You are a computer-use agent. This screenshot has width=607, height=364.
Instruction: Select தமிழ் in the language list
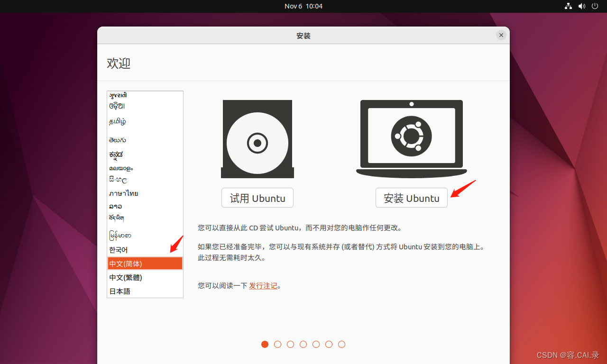[145, 121]
